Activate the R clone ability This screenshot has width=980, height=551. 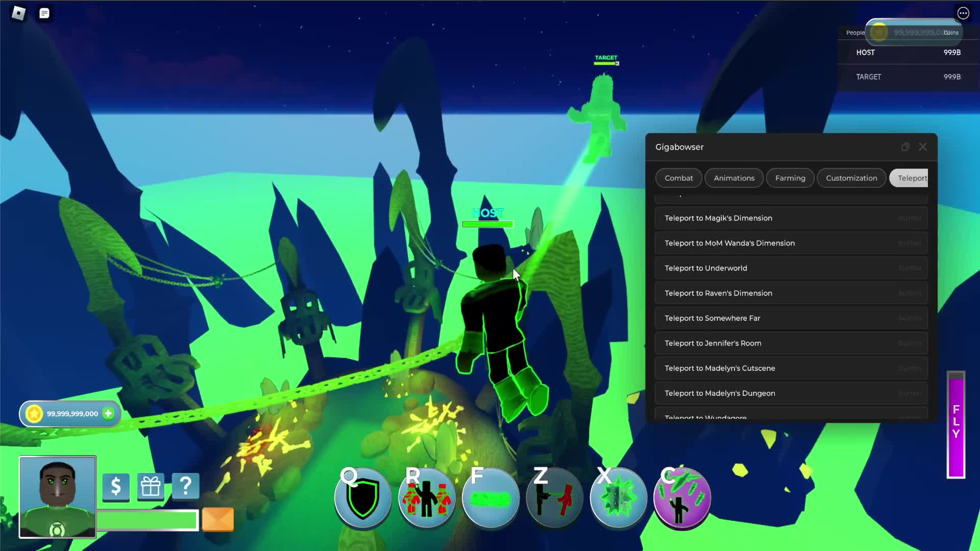427,497
